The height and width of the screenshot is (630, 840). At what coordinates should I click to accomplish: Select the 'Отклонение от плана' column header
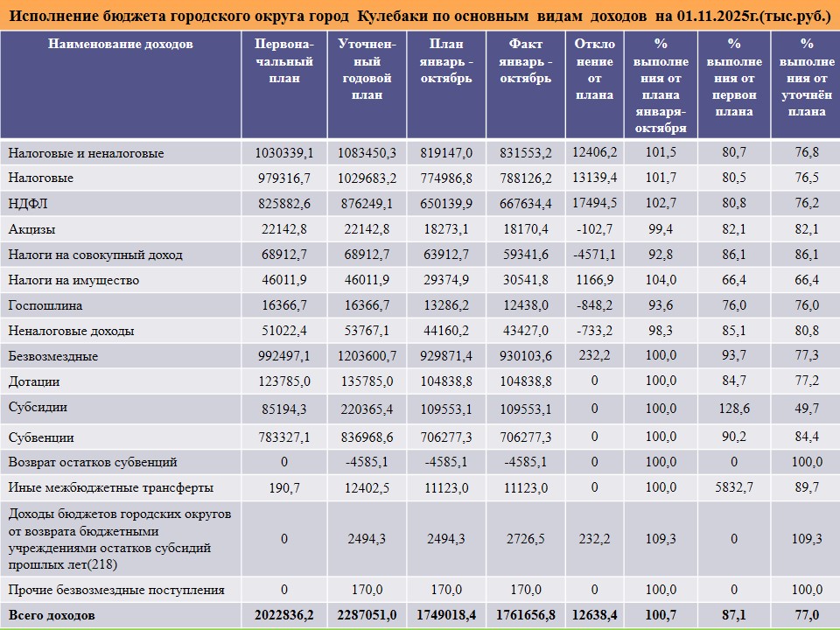(594, 69)
